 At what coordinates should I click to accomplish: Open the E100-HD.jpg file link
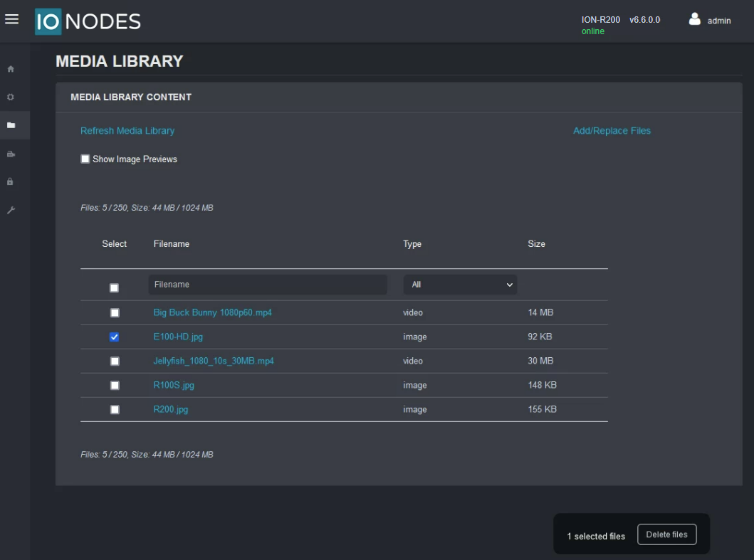(178, 337)
